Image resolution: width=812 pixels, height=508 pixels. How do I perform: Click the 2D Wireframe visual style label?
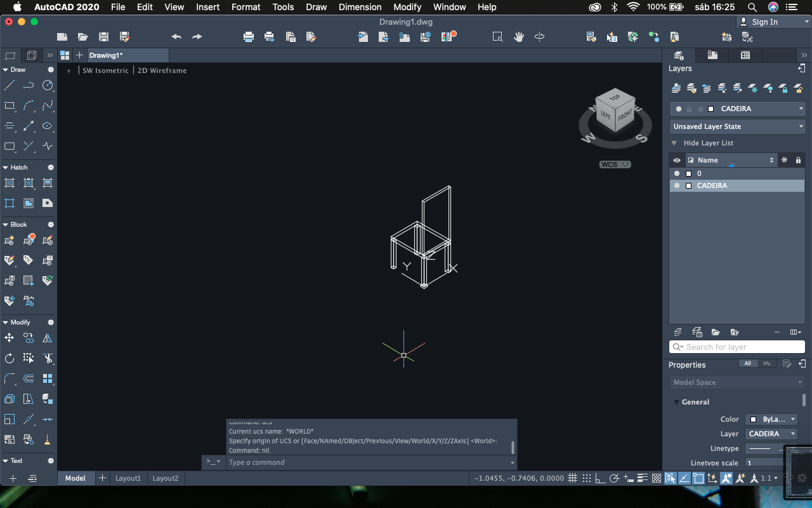pos(162,70)
